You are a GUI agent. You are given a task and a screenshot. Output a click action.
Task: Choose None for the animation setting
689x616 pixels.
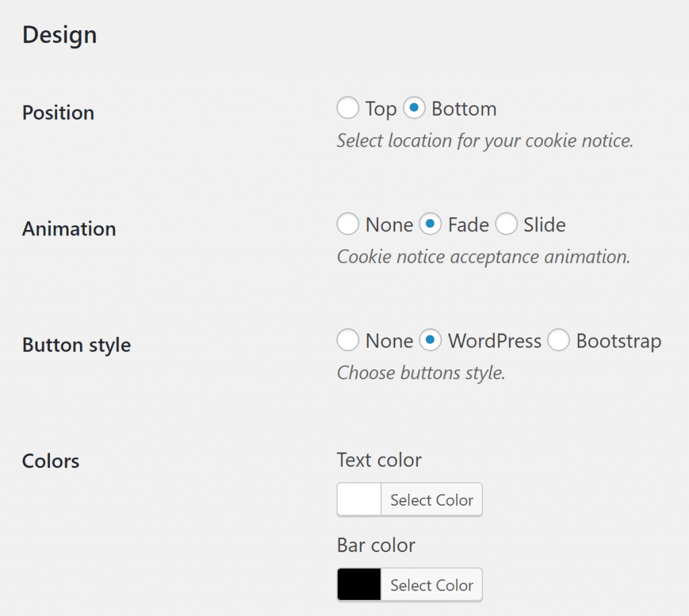click(x=348, y=224)
